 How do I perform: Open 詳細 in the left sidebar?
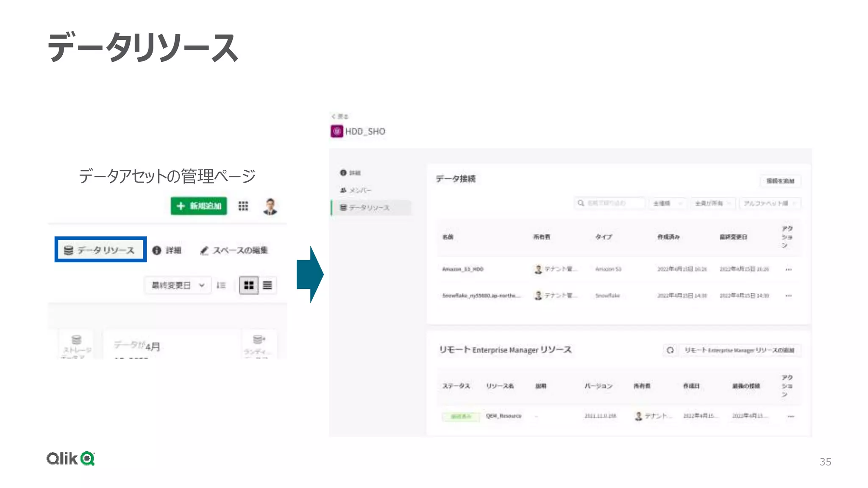[350, 173]
